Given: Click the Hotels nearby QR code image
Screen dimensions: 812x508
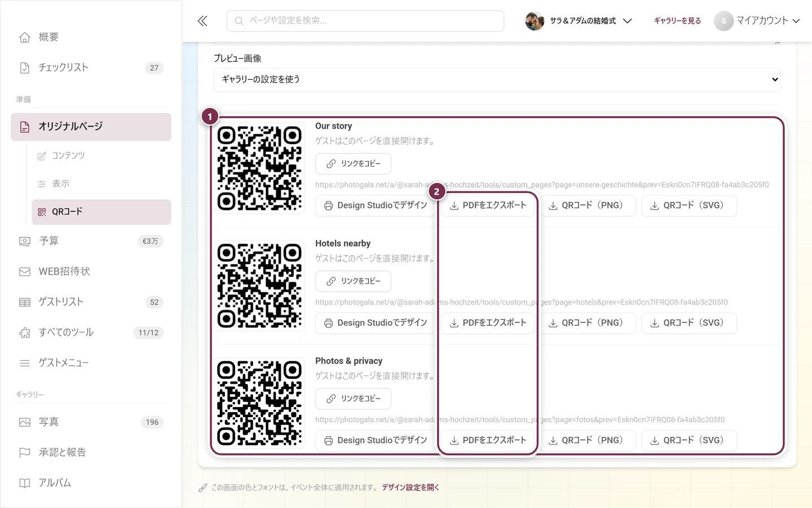Looking at the screenshot, I should [x=259, y=286].
